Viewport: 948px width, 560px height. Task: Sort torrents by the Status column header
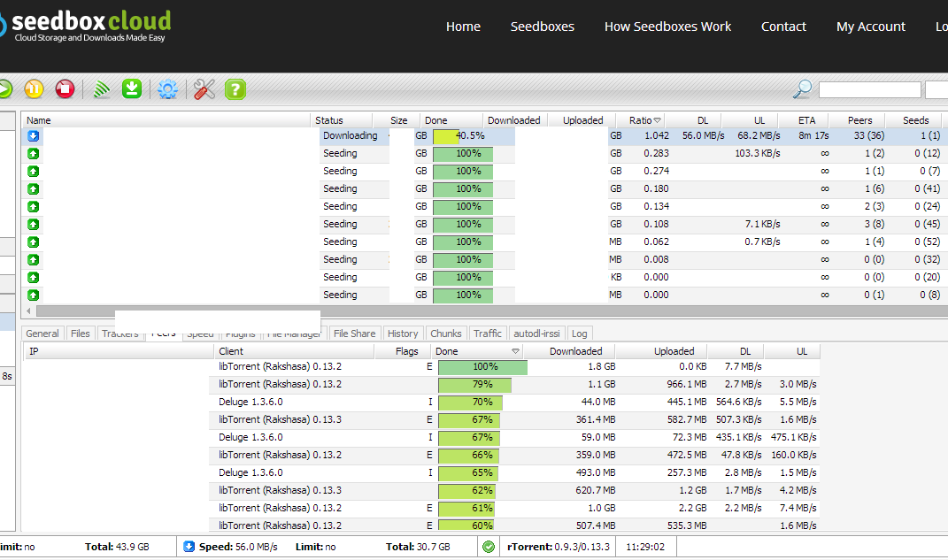[342, 120]
